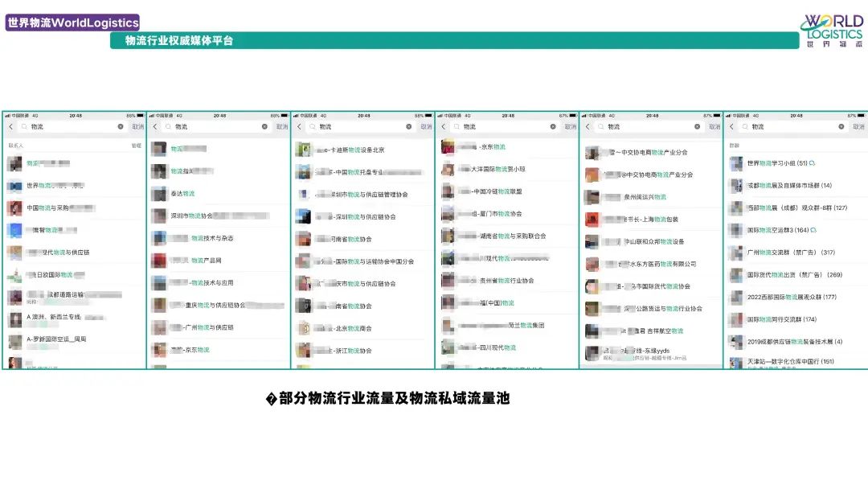Click search field on screen listing 天津站—数字化仓库中国行
868x489 pixels.
tap(792, 127)
